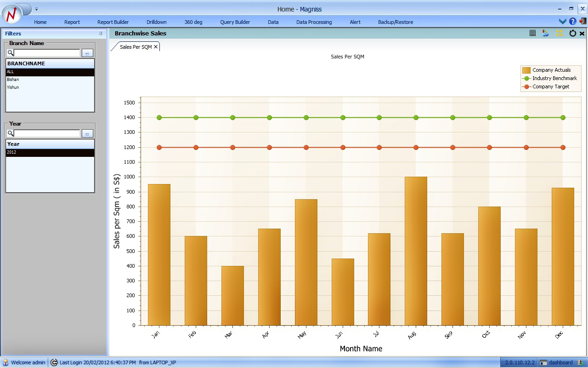Click the Aug bar in the chart

tap(416, 251)
